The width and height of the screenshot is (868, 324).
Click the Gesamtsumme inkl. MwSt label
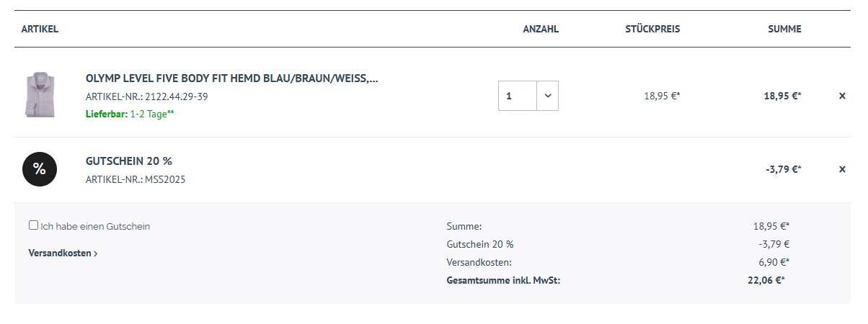(503, 280)
